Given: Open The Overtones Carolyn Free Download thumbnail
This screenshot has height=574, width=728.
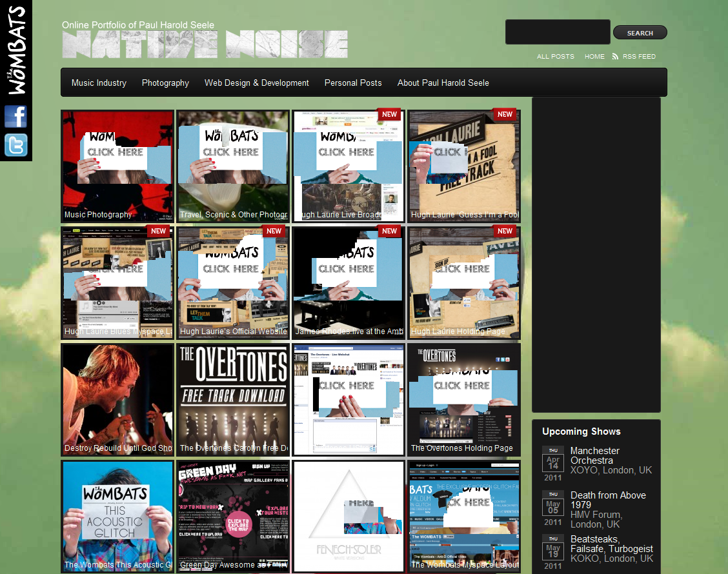Looking at the screenshot, I should [233, 399].
